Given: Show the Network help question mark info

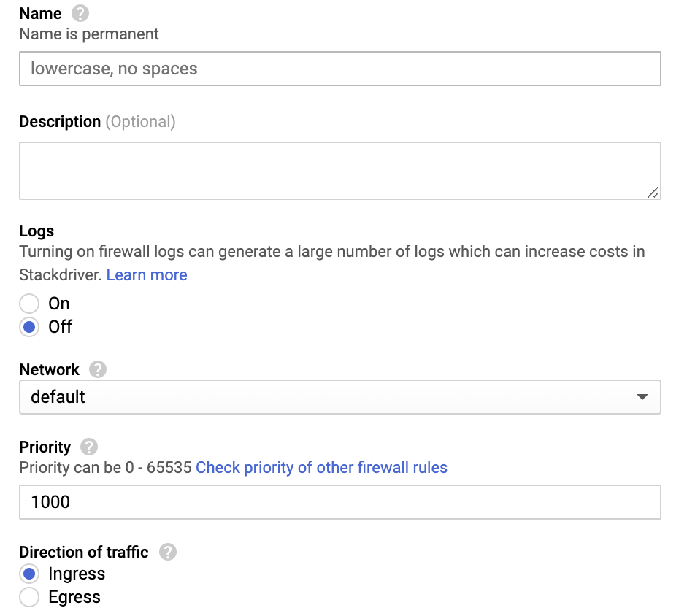Looking at the screenshot, I should [98, 369].
